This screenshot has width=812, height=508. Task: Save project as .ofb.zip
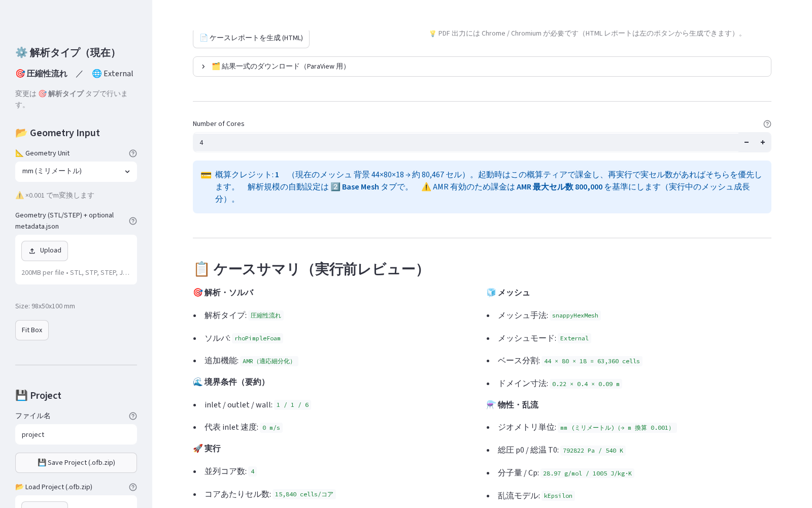[x=76, y=463]
